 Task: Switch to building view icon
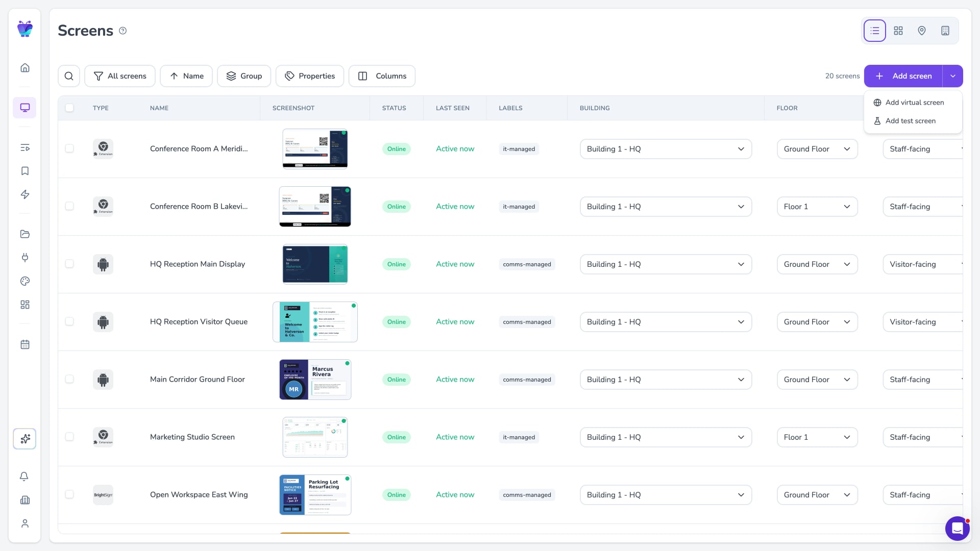tap(945, 31)
